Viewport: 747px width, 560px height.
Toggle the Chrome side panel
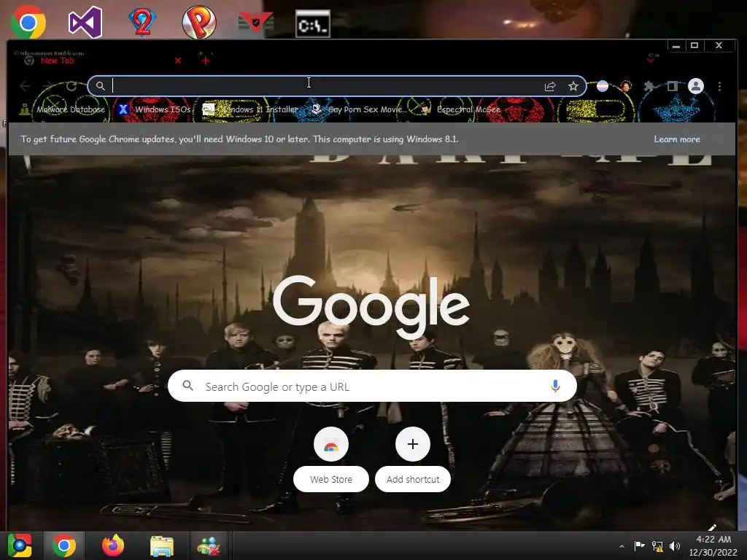(672, 86)
